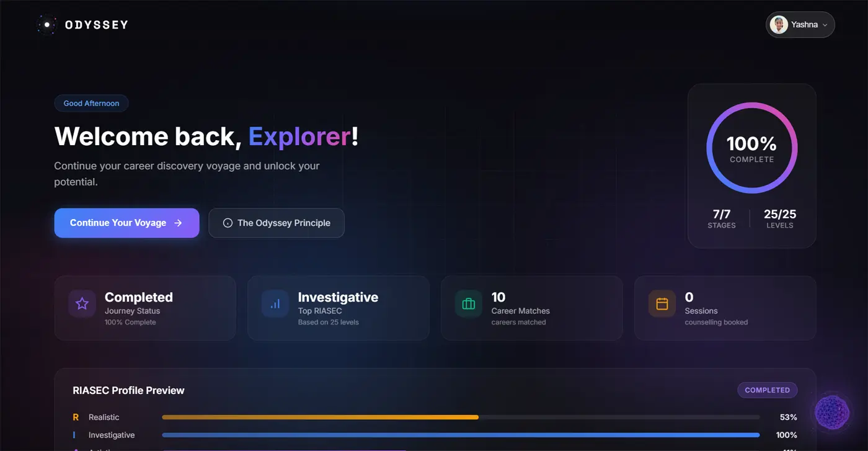Open the glowing sphere assistant button
The image size is (868, 451).
832,412
